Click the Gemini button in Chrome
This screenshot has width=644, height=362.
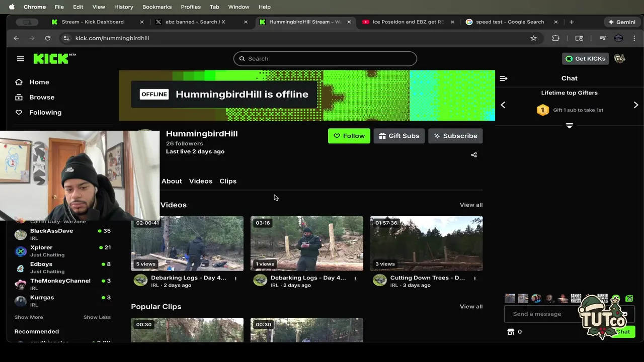[621, 22]
